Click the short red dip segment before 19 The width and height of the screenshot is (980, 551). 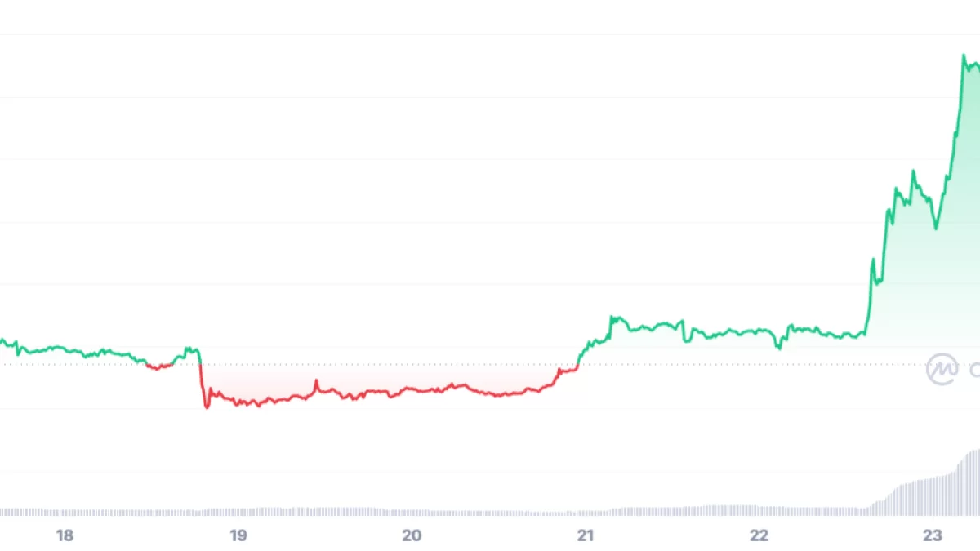(158, 367)
